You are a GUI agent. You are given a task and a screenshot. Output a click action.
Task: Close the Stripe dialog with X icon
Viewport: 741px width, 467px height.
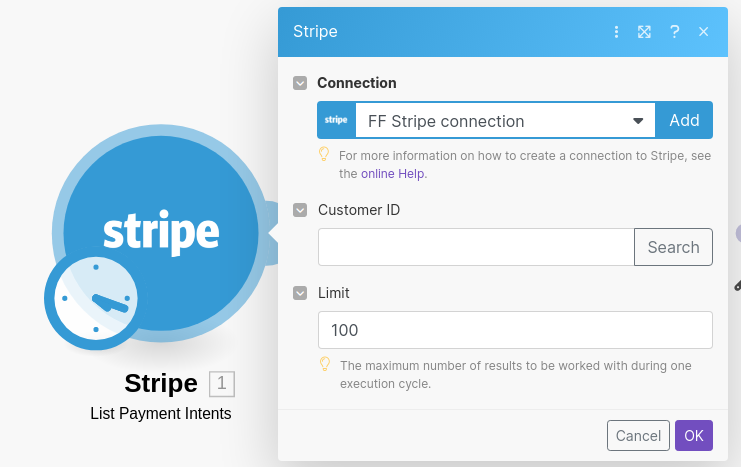(703, 32)
